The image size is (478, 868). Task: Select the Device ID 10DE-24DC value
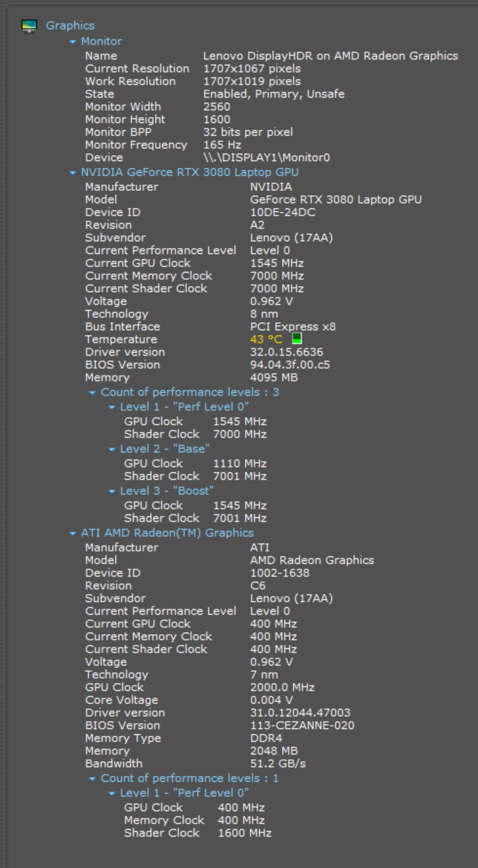[x=281, y=212]
